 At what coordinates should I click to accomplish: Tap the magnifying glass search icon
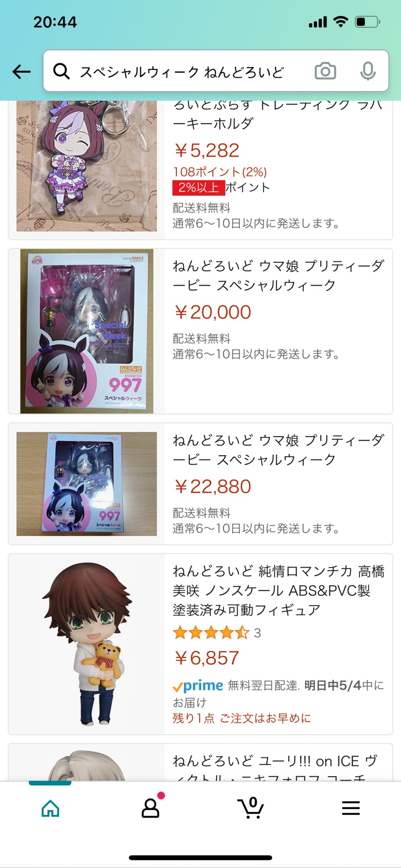pyautogui.click(x=61, y=71)
